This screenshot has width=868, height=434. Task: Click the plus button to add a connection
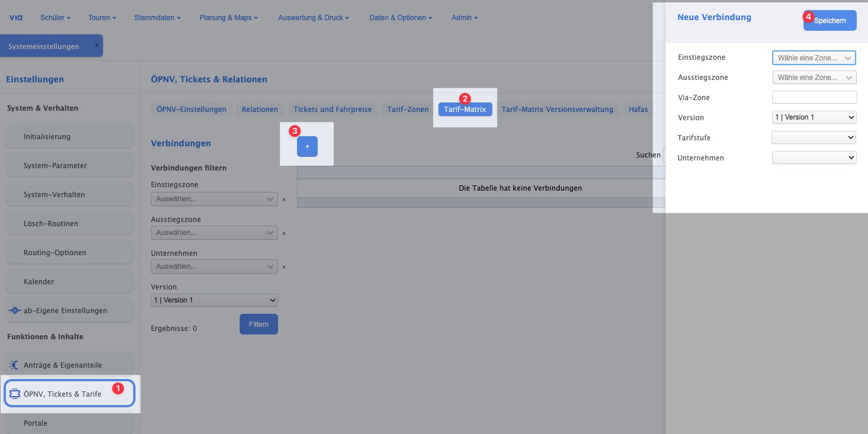[x=307, y=146]
